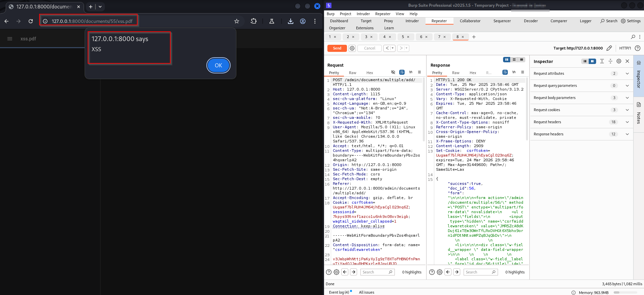Collapse all Inspector sections

click(610, 61)
